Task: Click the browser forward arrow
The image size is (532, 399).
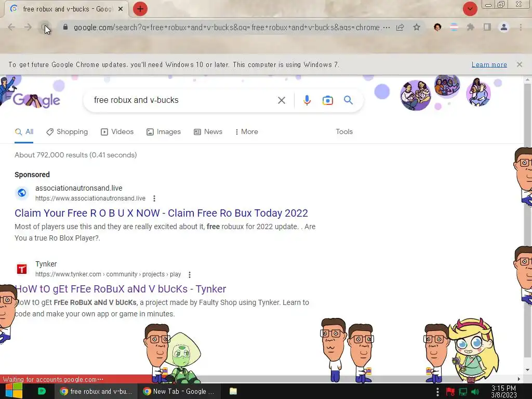Action: [x=28, y=27]
